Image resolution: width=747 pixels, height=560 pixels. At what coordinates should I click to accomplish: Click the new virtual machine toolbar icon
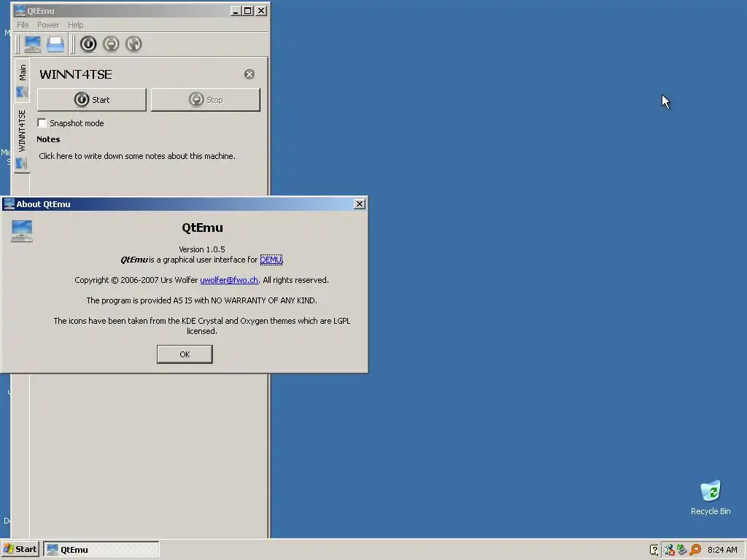(x=33, y=44)
